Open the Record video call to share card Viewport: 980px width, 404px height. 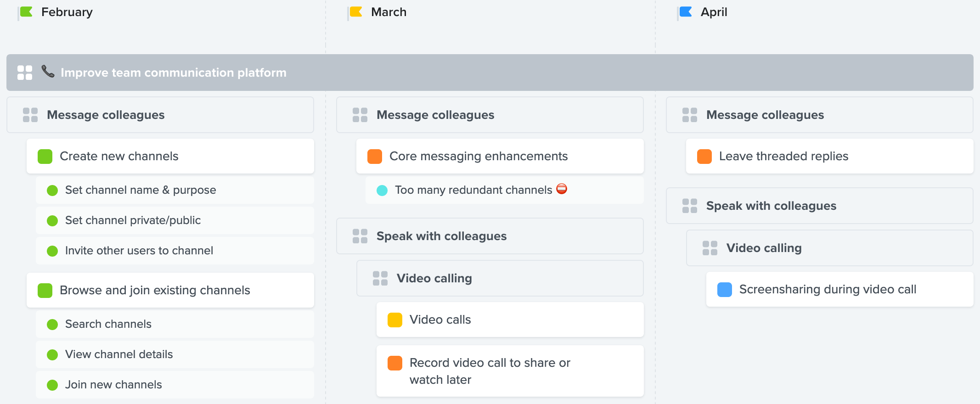pos(510,371)
